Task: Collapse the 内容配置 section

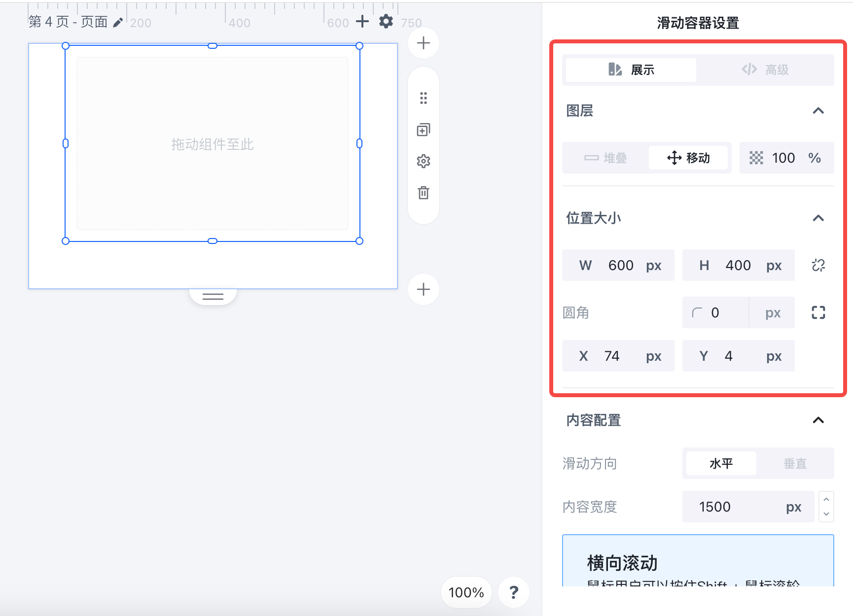Action: pos(818,420)
